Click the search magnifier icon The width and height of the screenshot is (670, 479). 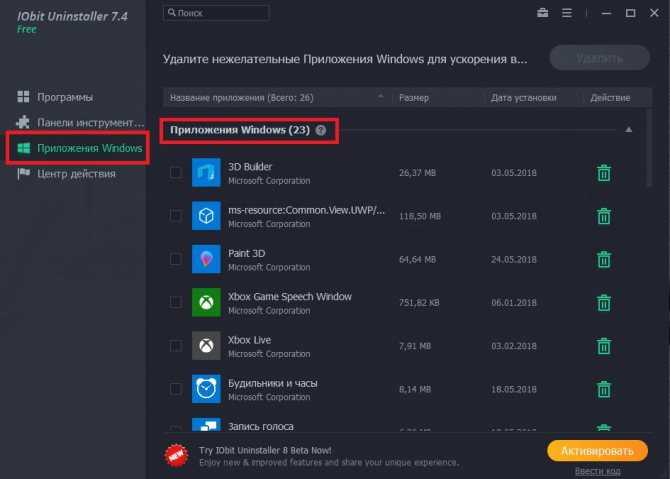point(171,12)
